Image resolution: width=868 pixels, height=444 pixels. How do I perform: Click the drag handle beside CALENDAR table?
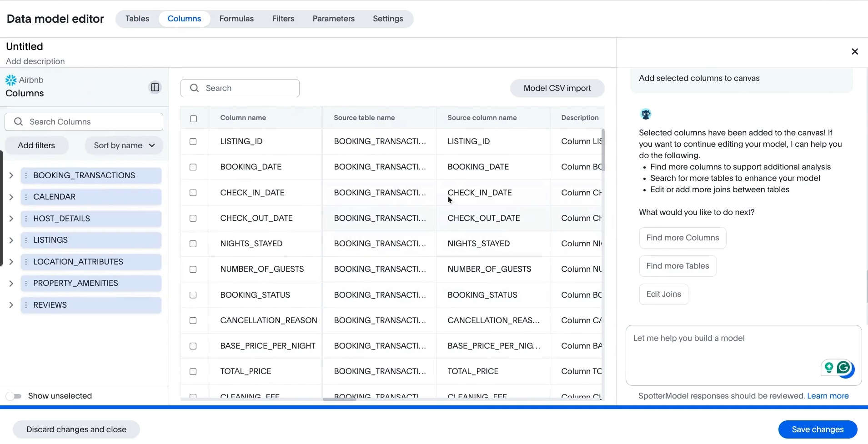point(26,197)
